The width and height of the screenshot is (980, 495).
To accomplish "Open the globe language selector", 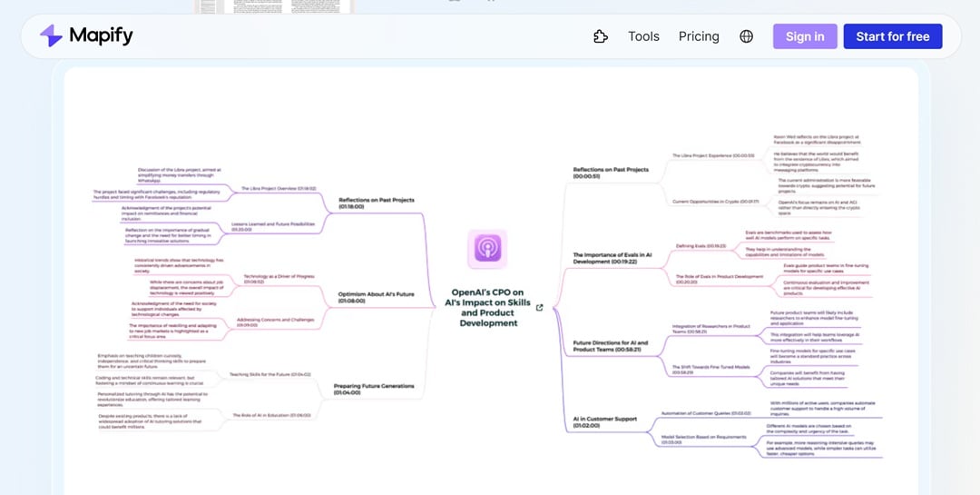I will point(746,36).
